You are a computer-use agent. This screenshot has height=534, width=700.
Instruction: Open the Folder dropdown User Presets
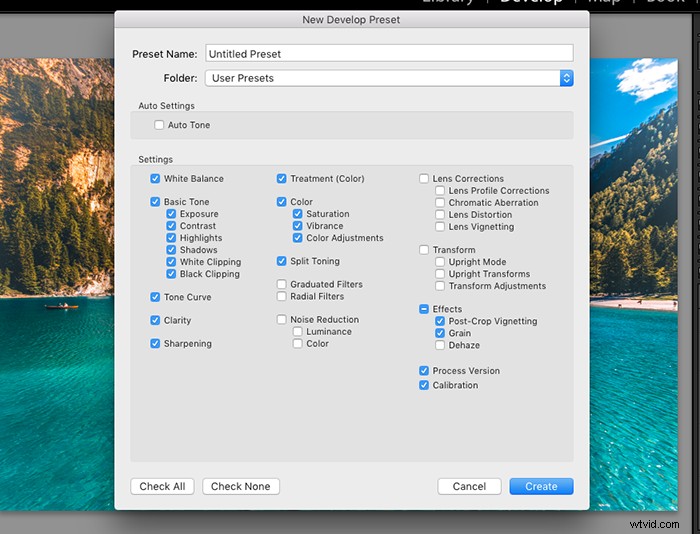click(389, 78)
